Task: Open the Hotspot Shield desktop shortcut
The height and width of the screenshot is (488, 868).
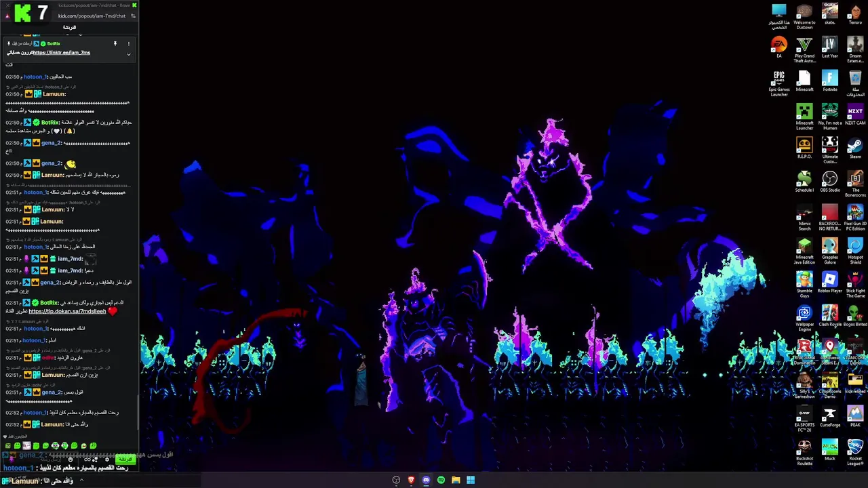Action: (855, 251)
